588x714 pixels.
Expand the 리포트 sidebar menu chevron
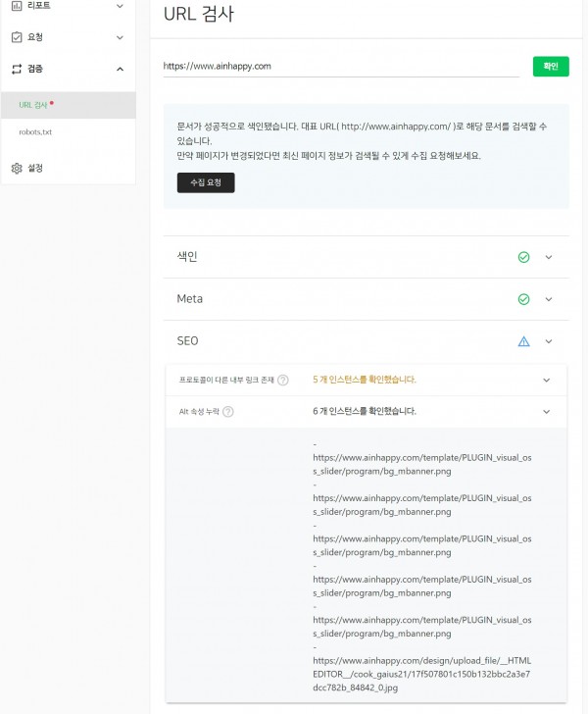pos(120,6)
